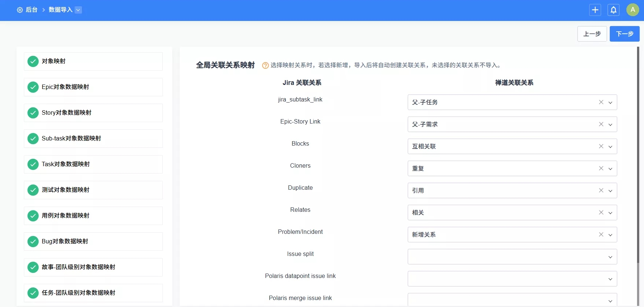Click the 后台 breadcrumb link
The height and width of the screenshot is (307, 644).
[32, 10]
